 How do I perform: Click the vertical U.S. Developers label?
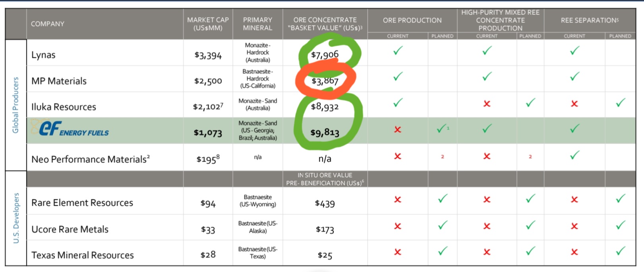click(16, 218)
